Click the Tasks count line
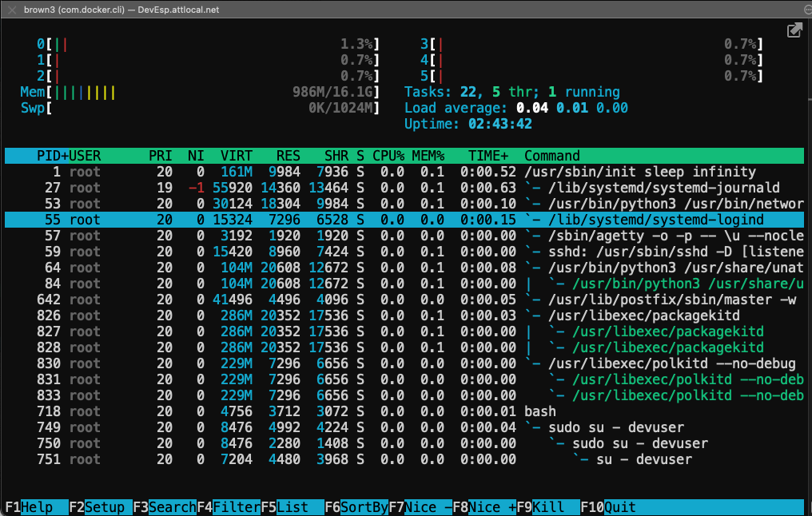 (x=512, y=92)
